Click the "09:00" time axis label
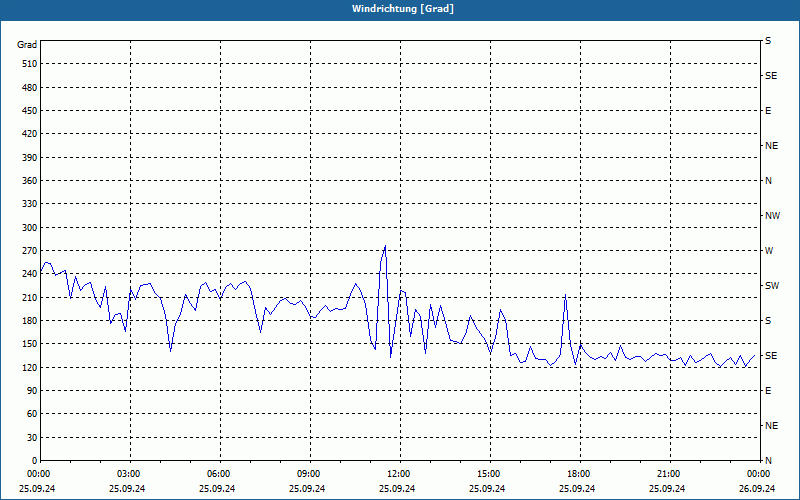Viewport: 800px width, 500px height. coord(310,474)
